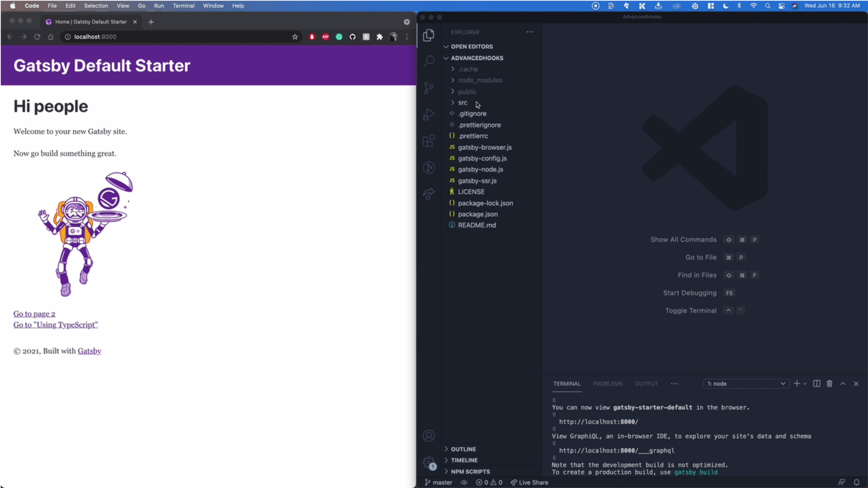The width and height of the screenshot is (868, 488).
Task: Expand the src folder
Action: (463, 103)
